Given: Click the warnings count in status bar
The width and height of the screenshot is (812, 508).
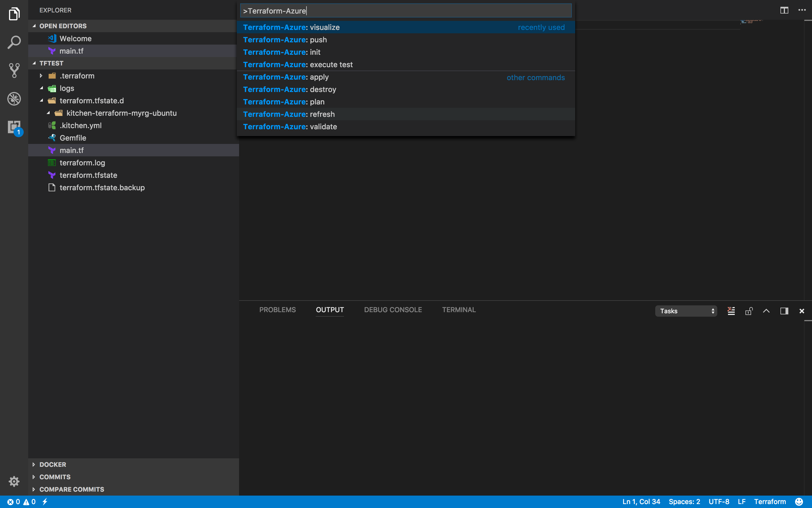Looking at the screenshot, I should click(x=30, y=502).
